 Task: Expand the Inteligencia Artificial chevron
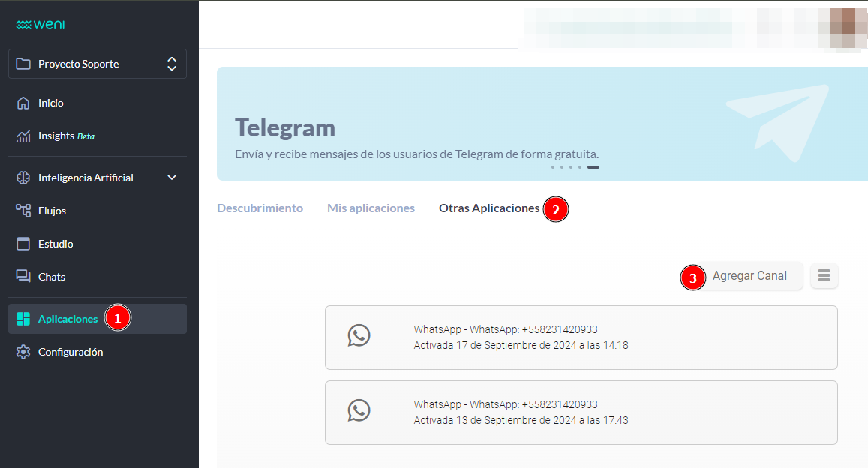point(172,178)
